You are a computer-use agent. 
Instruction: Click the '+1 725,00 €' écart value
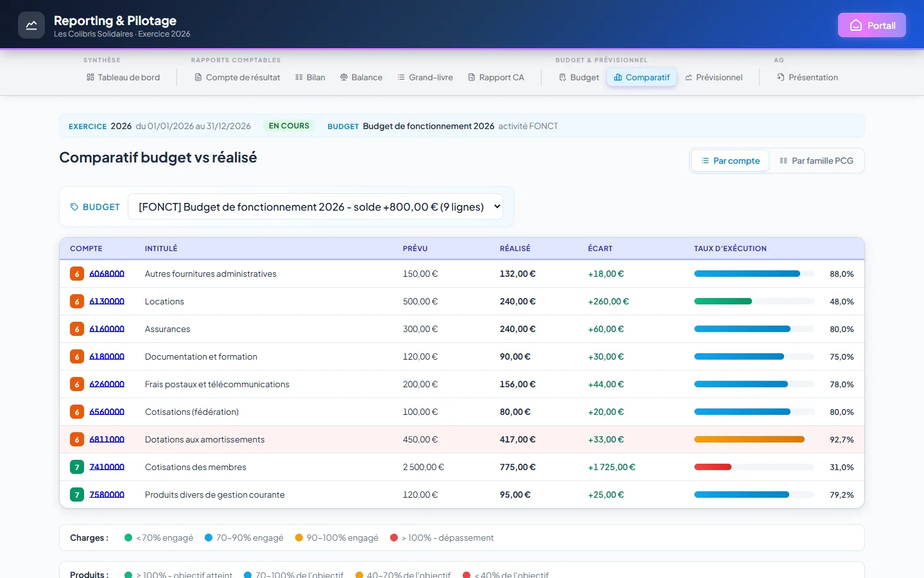[x=612, y=467]
